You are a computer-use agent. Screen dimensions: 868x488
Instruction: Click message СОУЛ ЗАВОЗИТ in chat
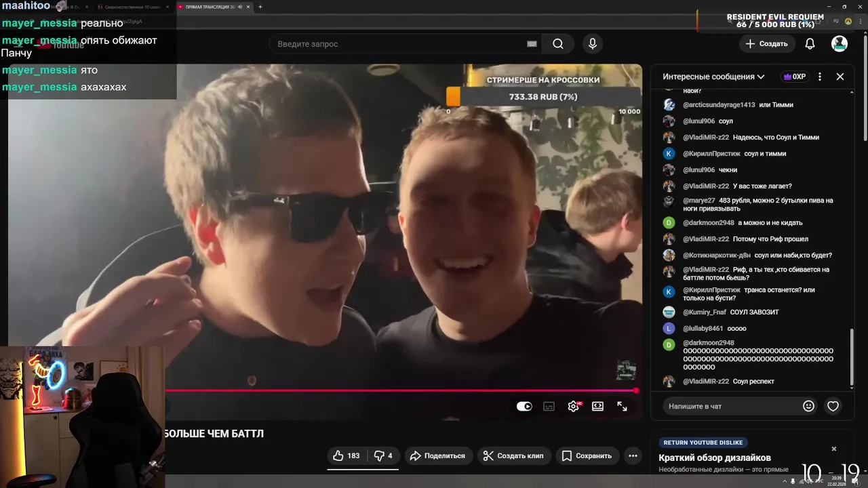pyautogui.click(x=754, y=312)
